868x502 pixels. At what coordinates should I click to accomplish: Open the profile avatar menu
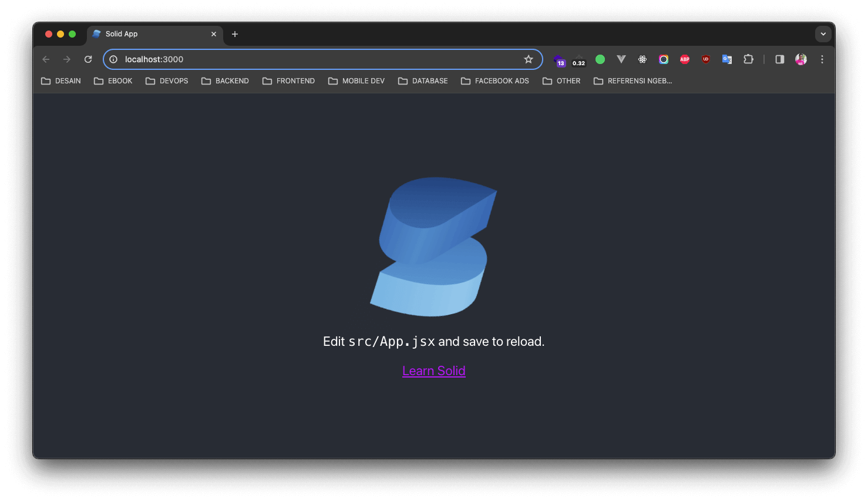click(801, 59)
